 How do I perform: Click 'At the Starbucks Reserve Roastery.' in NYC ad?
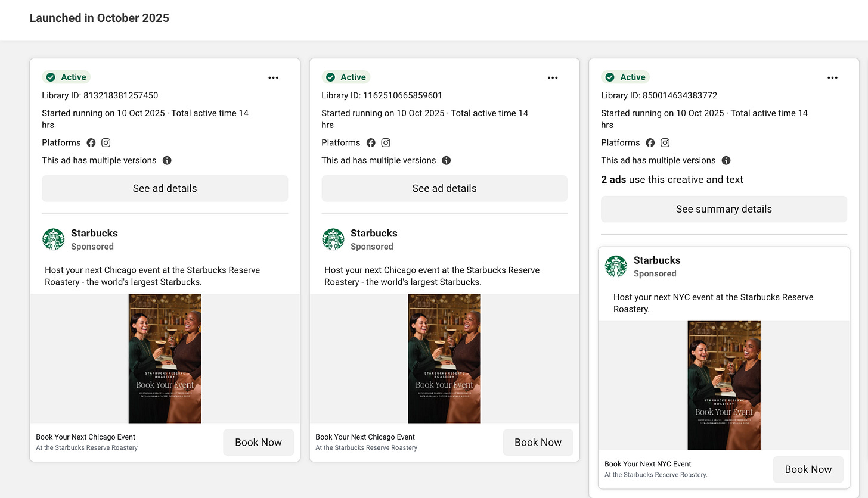(x=656, y=475)
